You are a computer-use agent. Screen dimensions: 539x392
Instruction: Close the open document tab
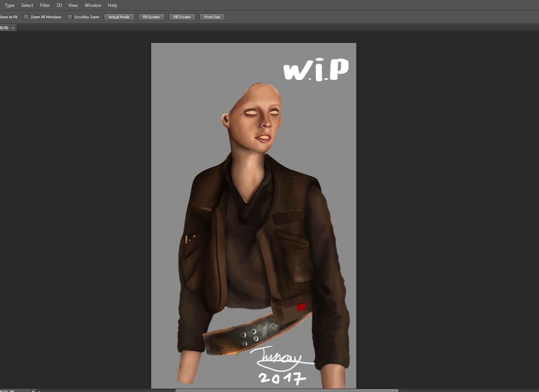click(13, 28)
